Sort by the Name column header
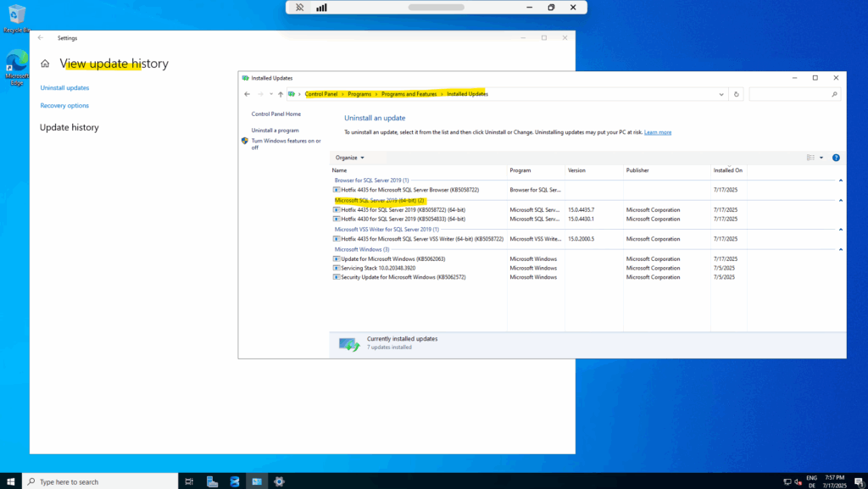Viewport: 868px width, 489px height. [419, 170]
